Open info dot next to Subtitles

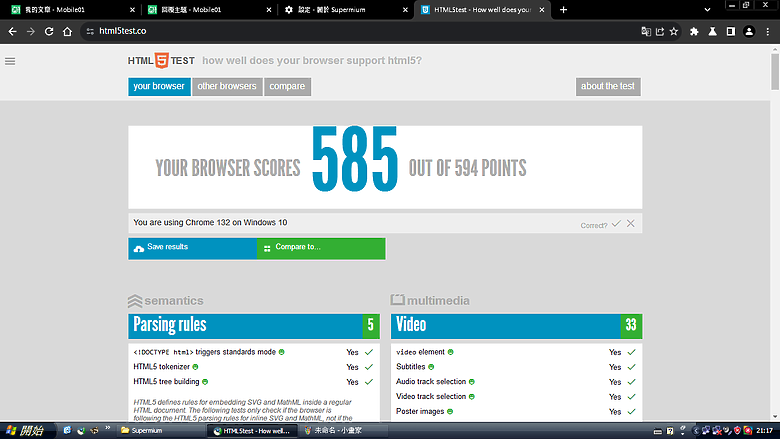[431, 367]
